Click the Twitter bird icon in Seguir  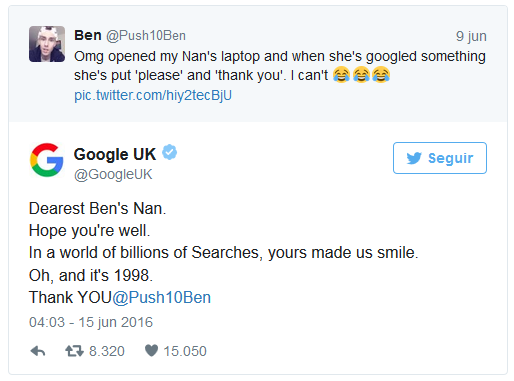pos(414,158)
